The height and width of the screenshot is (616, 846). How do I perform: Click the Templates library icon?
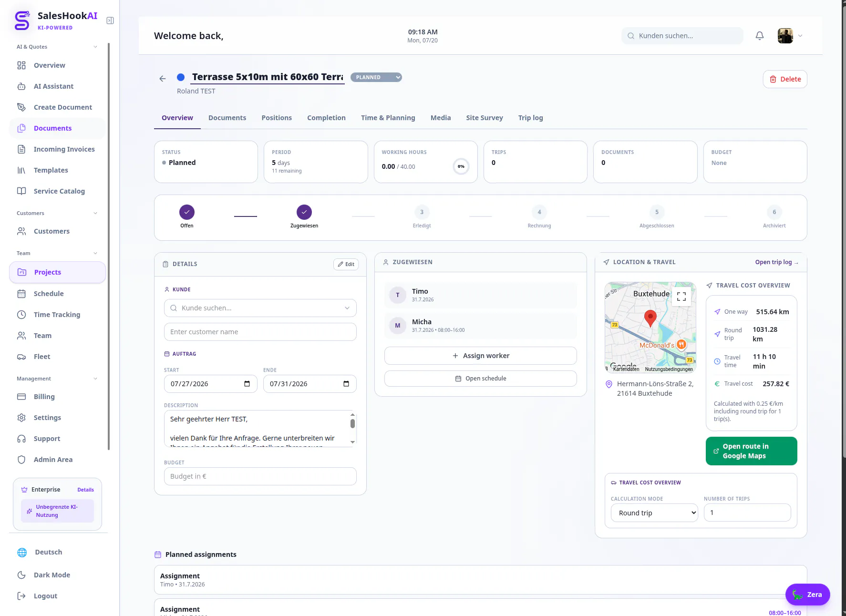(x=21, y=170)
